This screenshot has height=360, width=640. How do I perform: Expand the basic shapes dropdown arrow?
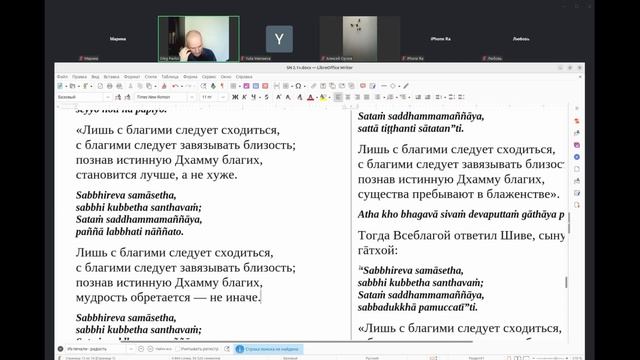pyautogui.click(x=399, y=86)
